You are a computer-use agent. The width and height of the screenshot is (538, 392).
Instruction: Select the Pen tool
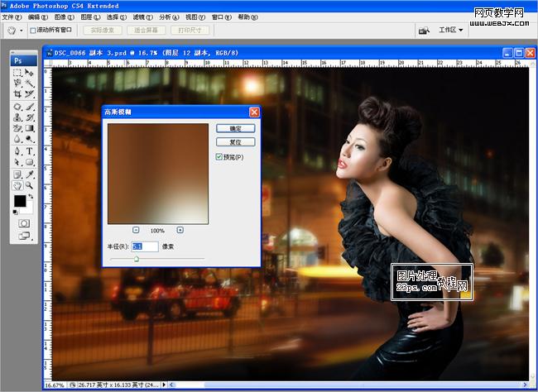(x=17, y=151)
